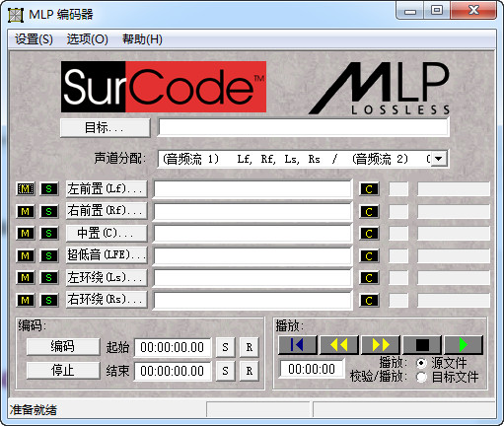Click the C button for 中置 row
This screenshot has width=504, height=426.
click(x=369, y=234)
